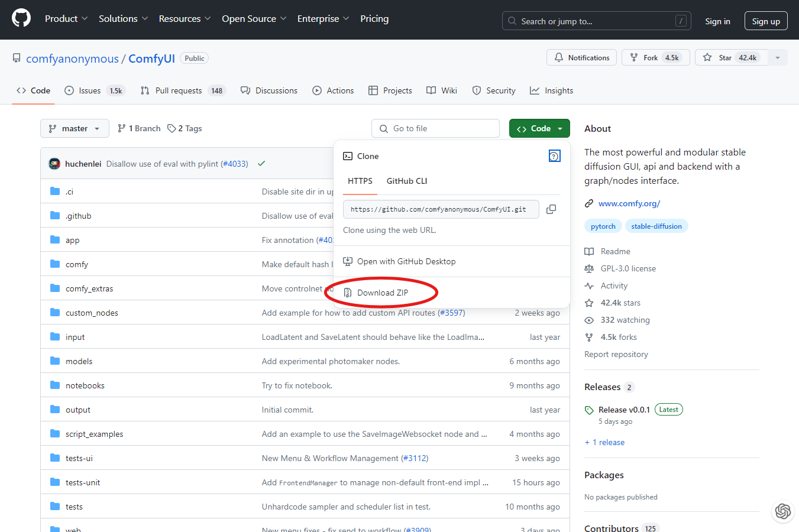This screenshot has width=799, height=532.
Task: Click the notebooks folder icon
Action: pyautogui.click(x=55, y=385)
